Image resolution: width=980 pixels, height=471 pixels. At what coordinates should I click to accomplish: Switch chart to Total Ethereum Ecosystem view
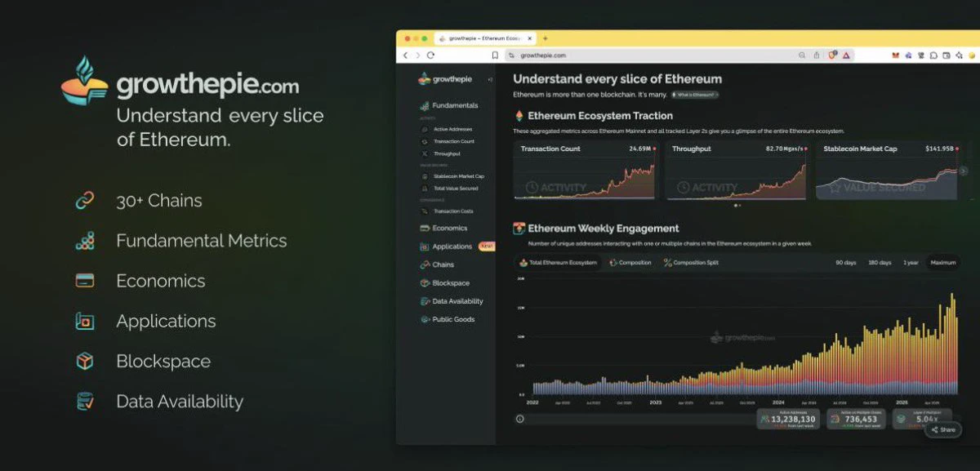pos(559,263)
